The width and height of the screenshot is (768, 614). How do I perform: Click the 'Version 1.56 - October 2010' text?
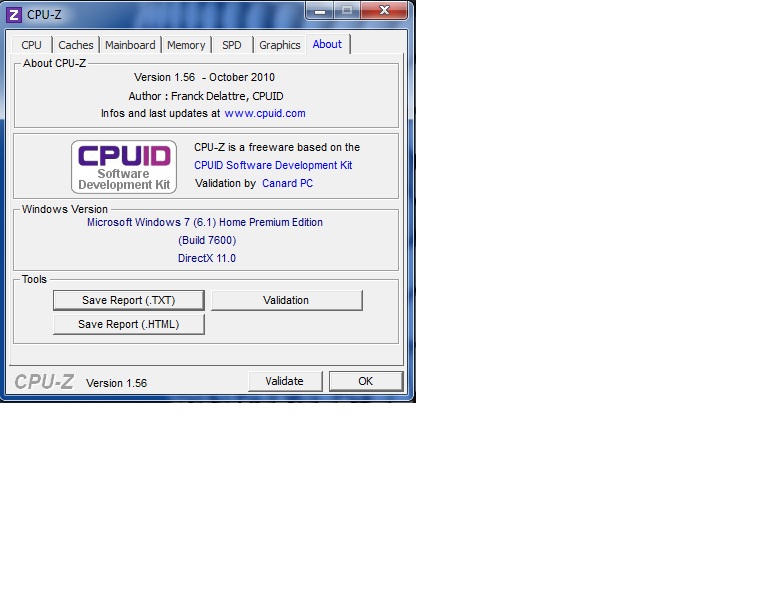(x=204, y=77)
